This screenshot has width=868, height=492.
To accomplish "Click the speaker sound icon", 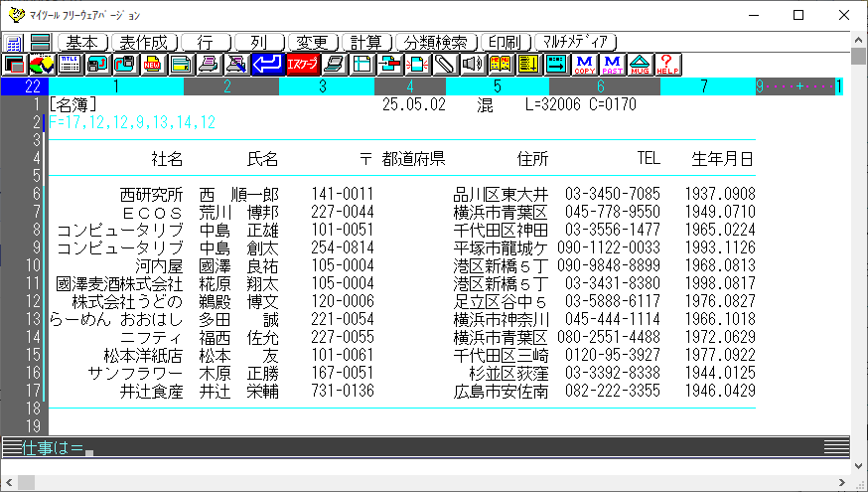I will [x=473, y=65].
